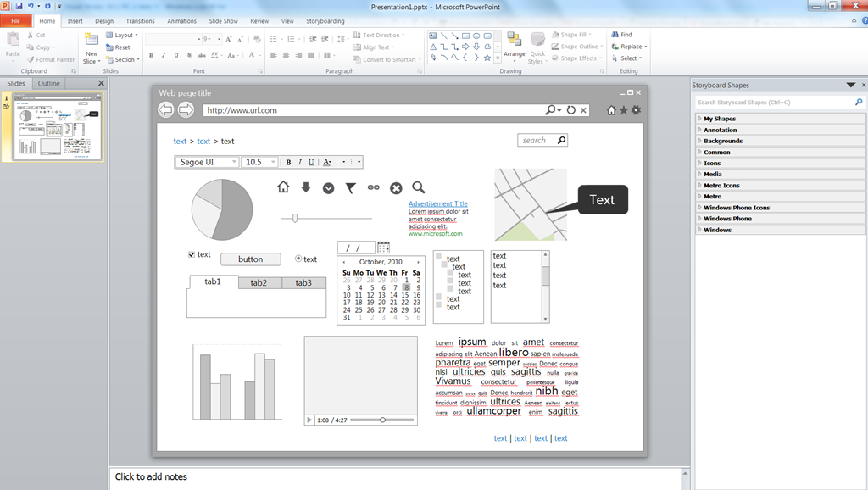This screenshot has height=490, width=868.
Task: Click the chain link icon
Action: (x=374, y=187)
